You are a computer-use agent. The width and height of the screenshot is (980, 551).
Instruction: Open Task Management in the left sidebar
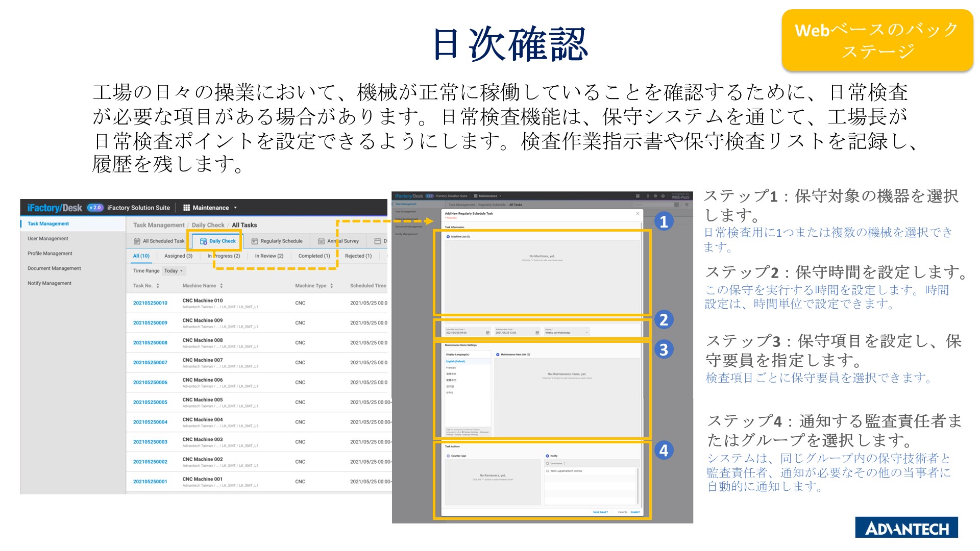point(48,223)
